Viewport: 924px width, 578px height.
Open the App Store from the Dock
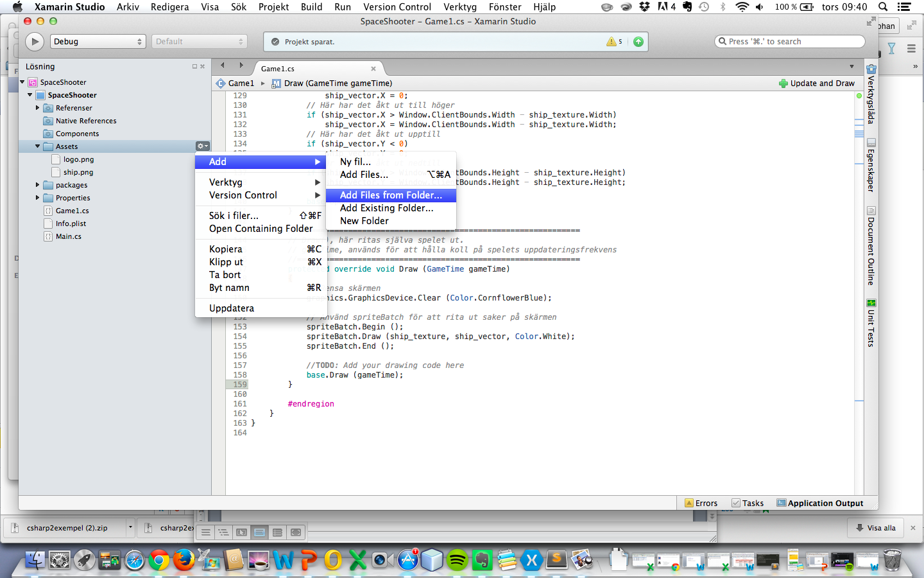pos(407,560)
